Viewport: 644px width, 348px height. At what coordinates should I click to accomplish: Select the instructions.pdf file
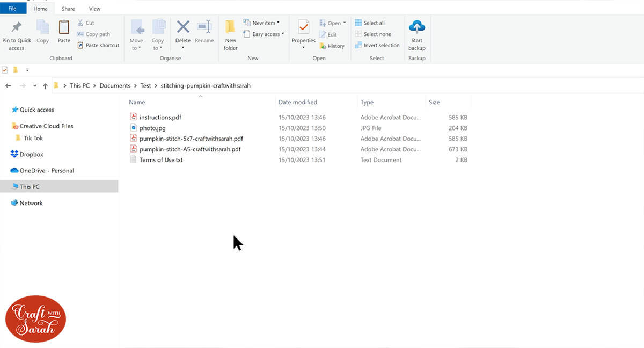tap(161, 117)
